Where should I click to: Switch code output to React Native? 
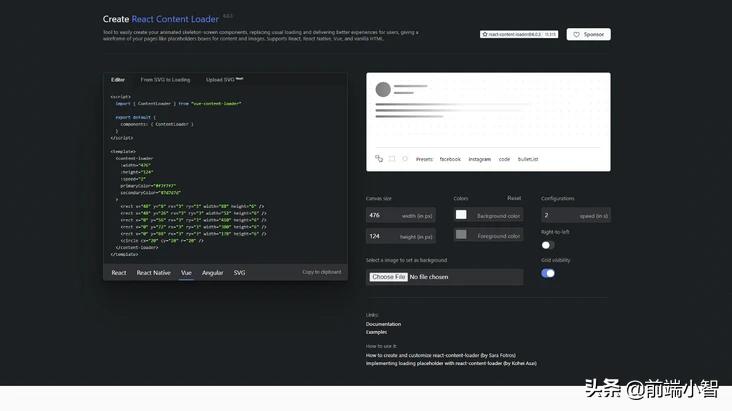coord(154,273)
